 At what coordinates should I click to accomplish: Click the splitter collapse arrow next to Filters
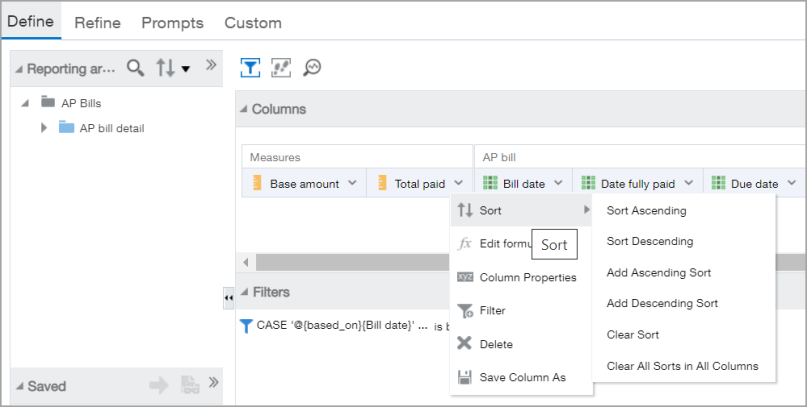pyautogui.click(x=228, y=298)
